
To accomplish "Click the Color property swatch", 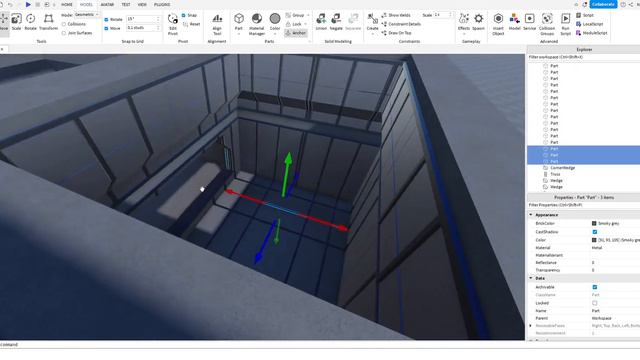I will click(594, 240).
